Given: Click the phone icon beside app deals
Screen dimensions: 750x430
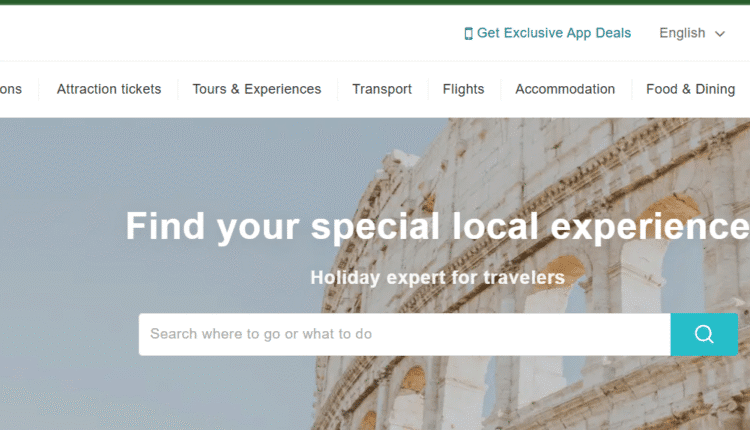Looking at the screenshot, I should pyautogui.click(x=468, y=33).
